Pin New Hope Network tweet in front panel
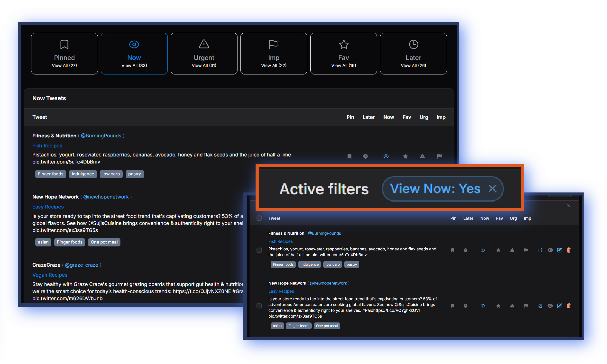Screen dimensions: 607x364 click(x=453, y=306)
